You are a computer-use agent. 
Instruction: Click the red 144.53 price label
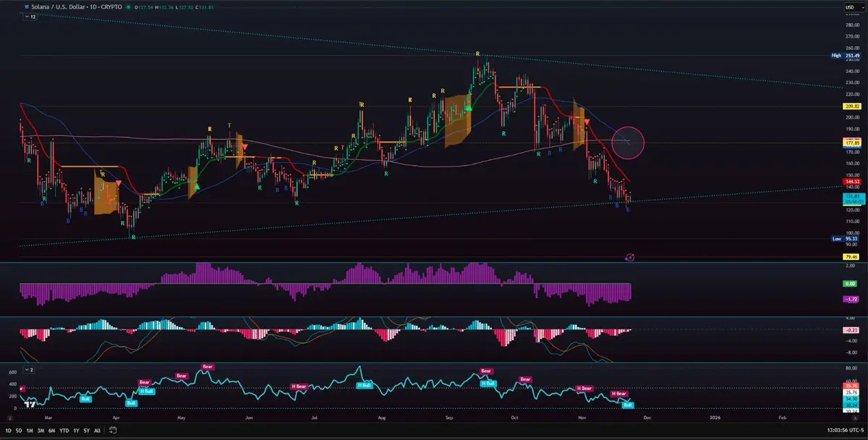pos(851,182)
